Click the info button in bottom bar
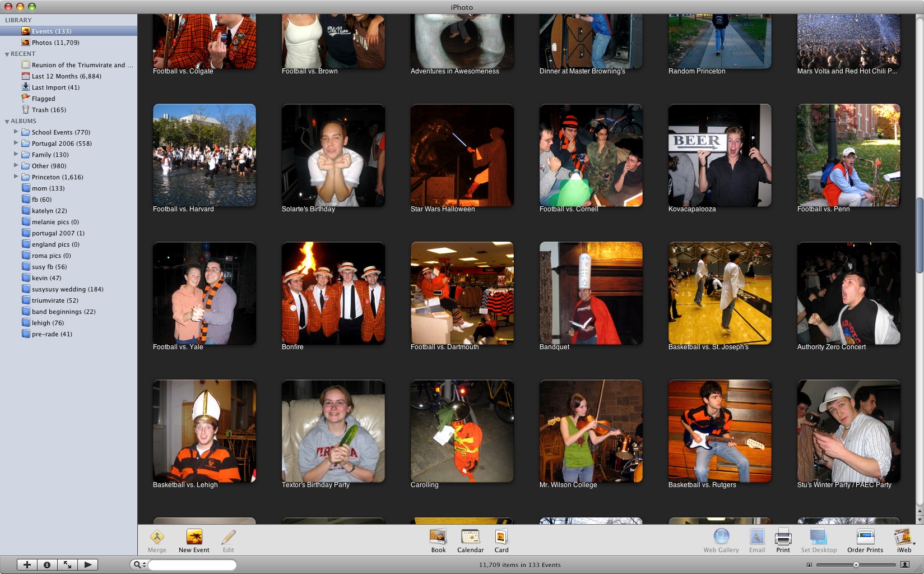The image size is (924, 574). [47, 564]
